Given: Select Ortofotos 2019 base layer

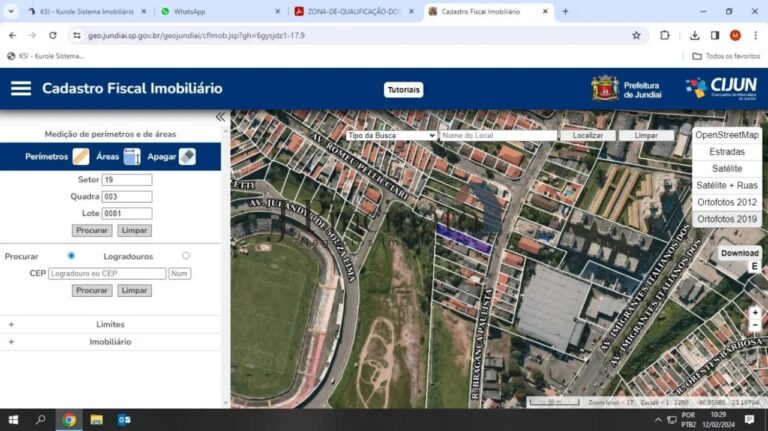Looking at the screenshot, I should pos(727,219).
